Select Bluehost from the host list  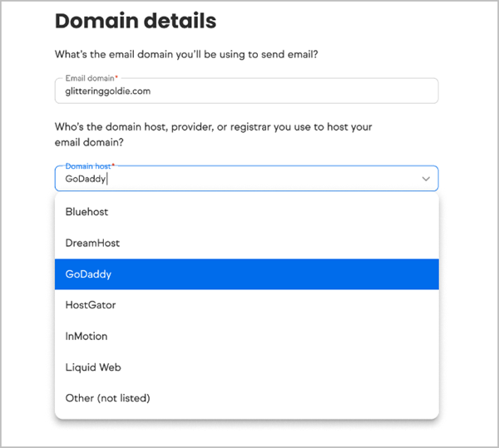click(247, 212)
